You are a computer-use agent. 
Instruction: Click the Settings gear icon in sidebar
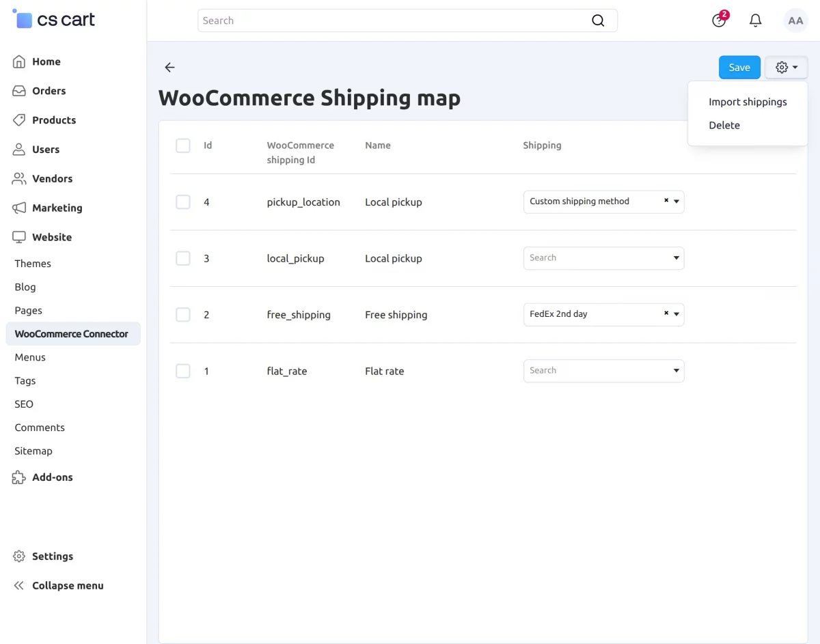19,557
